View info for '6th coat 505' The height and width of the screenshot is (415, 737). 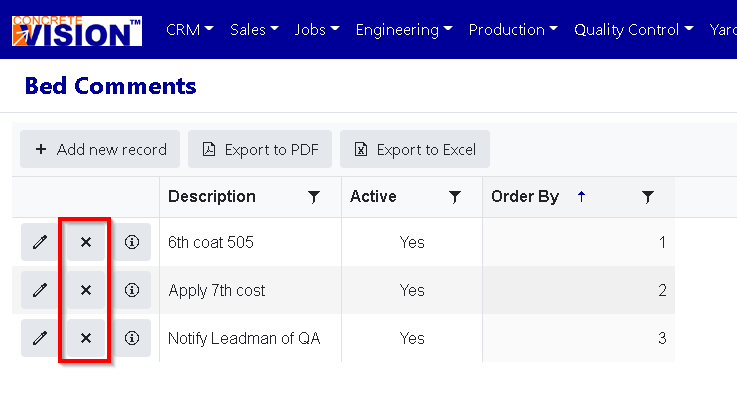pos(132,242)
